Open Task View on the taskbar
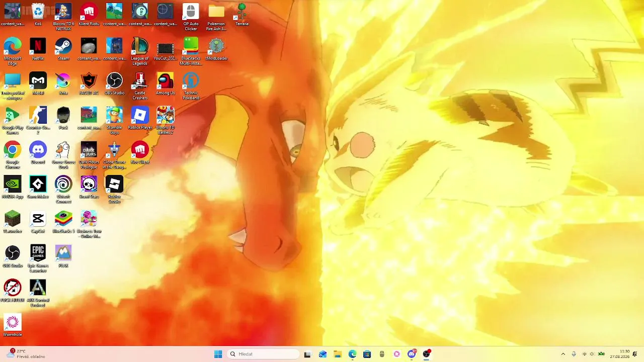Viewport: 644px width, 362px height. (x=307, y=354)
